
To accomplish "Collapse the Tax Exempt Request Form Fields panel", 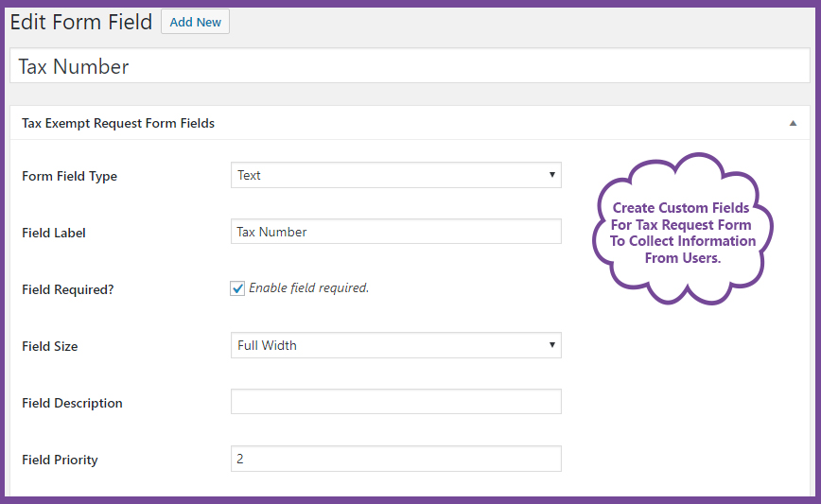I will tap(793, 124).
